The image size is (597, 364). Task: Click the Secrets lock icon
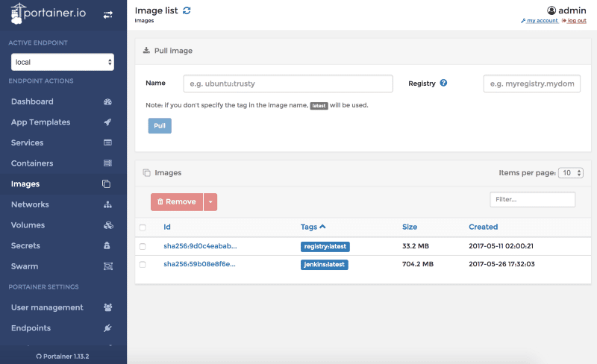107,245
